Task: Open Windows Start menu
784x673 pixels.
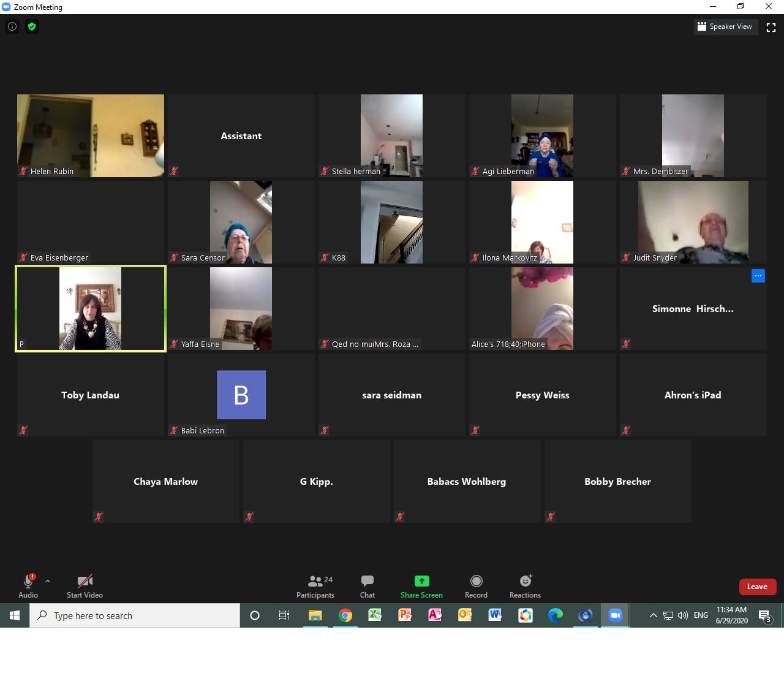Action: 15,615
